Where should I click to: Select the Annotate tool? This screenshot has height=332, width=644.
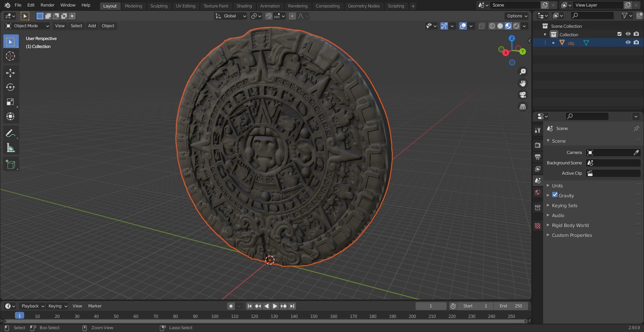[x=10, y=133]
